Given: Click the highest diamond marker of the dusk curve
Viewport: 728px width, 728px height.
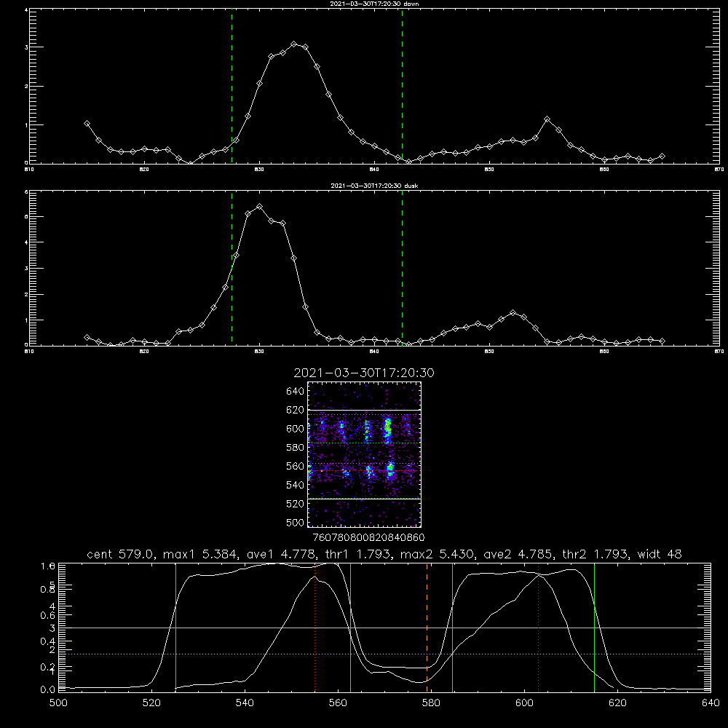Looking at the screenshot, I should point(260,207).
